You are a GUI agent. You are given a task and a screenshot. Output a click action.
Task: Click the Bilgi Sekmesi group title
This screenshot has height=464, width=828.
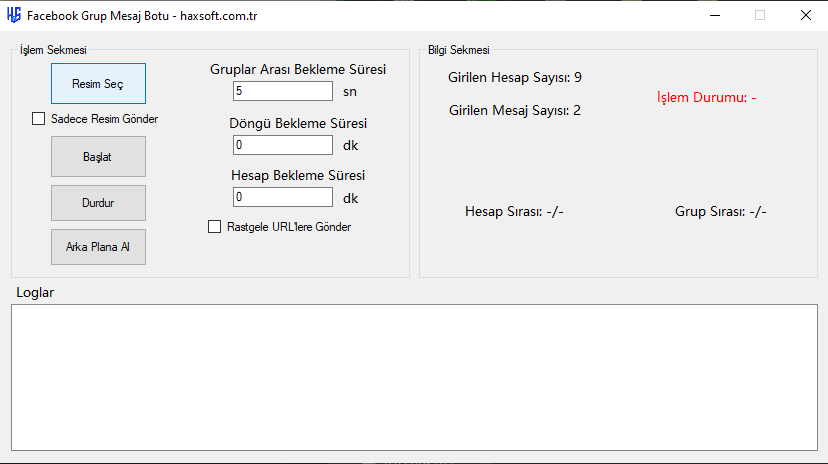point(459,50)
